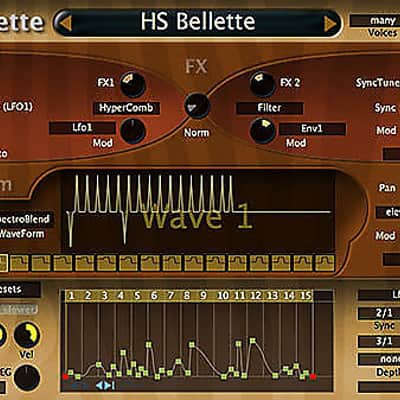Screen dimensions: 400x400
Task: Click the red start point of the envelope
Action: [65, 376]
